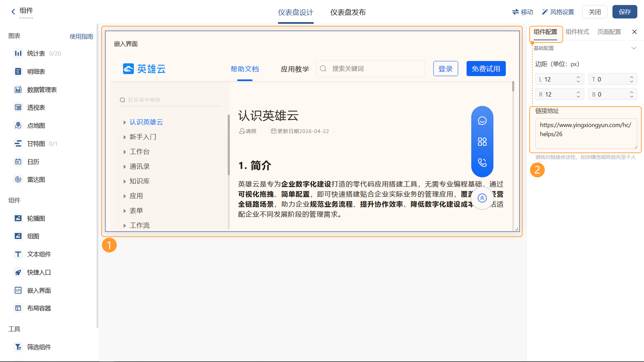Select the 筛选组件 filter icon
Image resolution: width=644 pixels, height=362 pixels.
click(18, 347)
